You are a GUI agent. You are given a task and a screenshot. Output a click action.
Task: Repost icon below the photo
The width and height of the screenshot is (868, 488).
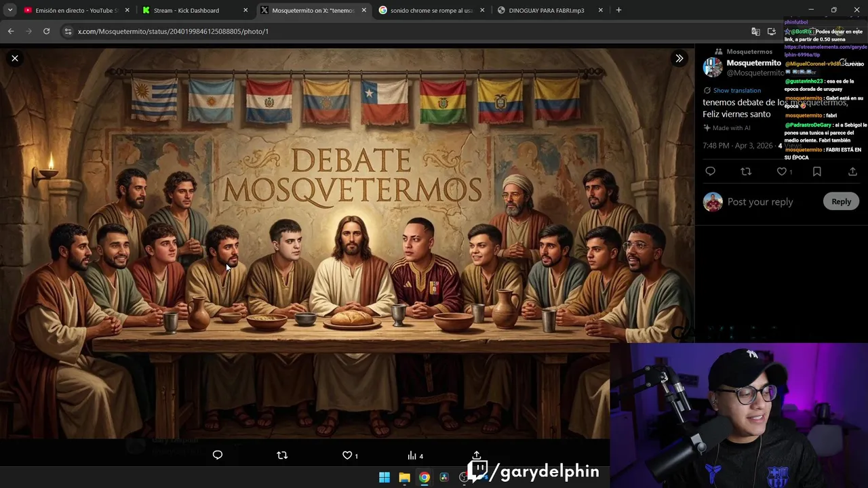pos(282,455)
